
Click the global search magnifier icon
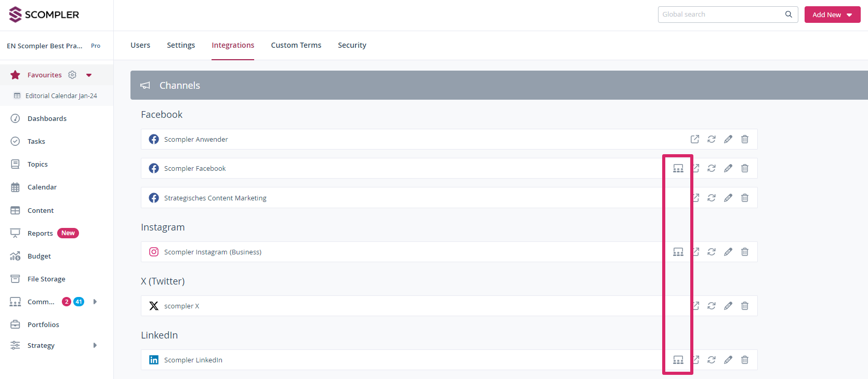click(x=788, y=15)
